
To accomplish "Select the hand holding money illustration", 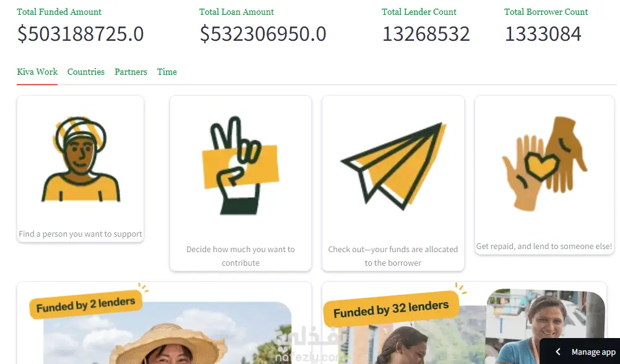I will point(241,166).
